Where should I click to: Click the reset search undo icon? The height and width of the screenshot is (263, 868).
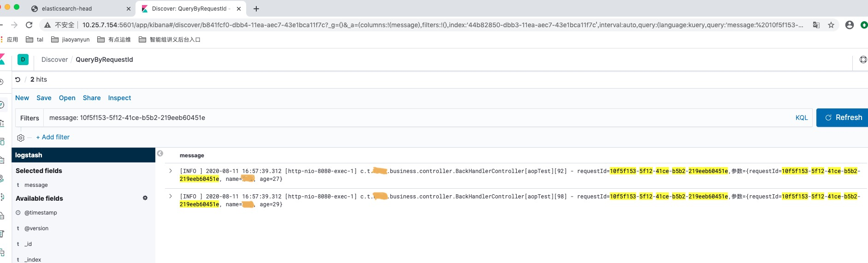tap(18, 79)
